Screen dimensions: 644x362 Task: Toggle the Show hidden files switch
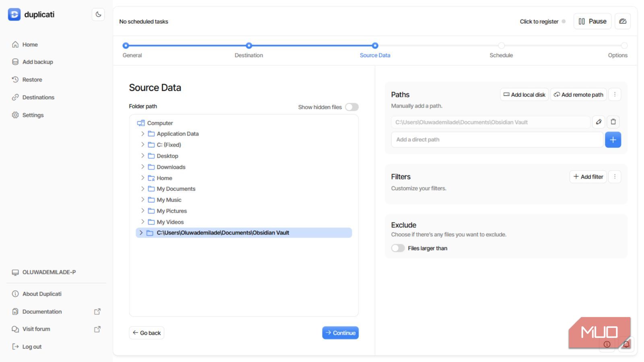(352, 107)
